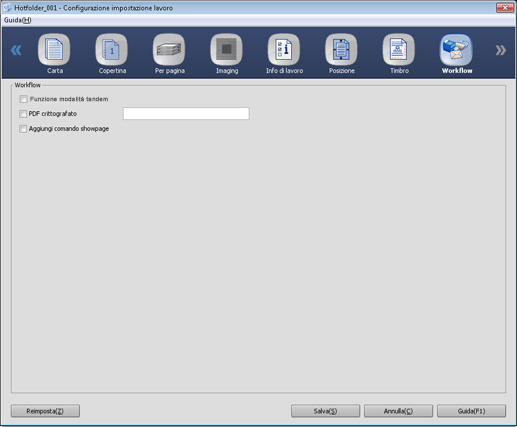This screenshot has width=517, height=427.
Task: Select the Workflow icon
Action: tap(456, 50)
